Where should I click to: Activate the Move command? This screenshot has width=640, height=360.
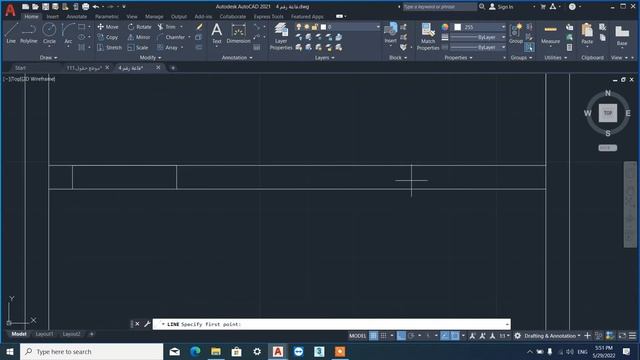108,27
